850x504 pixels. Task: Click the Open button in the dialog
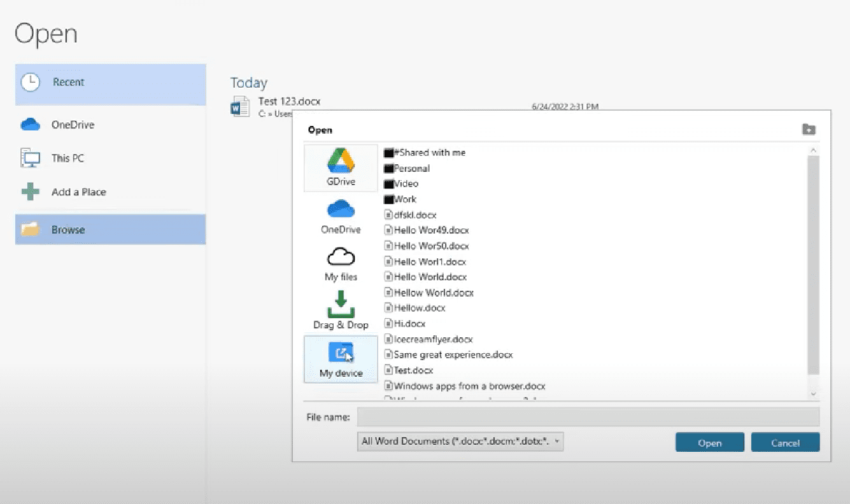pyautogui.click(x=710, y=443)
